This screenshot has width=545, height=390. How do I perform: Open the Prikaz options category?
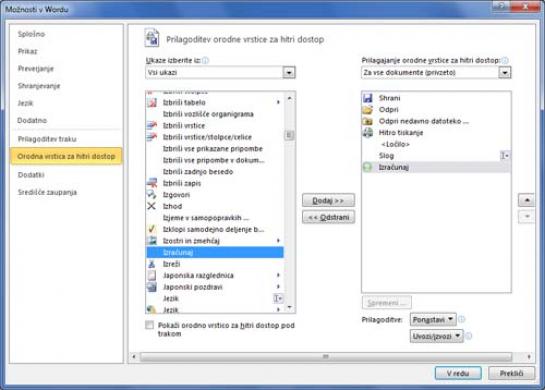click(x=27, y=51)
